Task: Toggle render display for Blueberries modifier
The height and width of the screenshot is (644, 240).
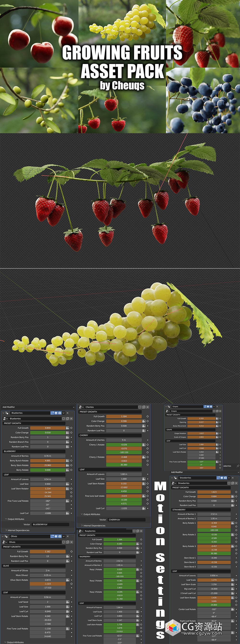Action: coord(60,413)
